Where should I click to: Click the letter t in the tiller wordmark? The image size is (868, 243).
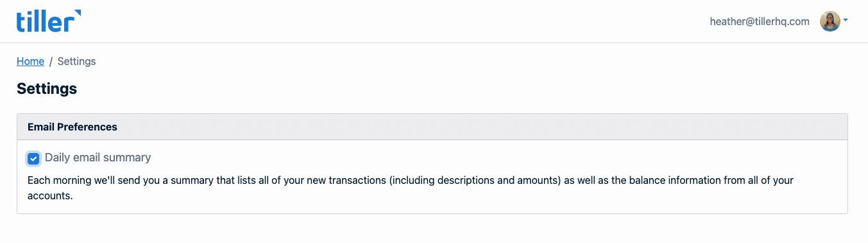[21, 23]
